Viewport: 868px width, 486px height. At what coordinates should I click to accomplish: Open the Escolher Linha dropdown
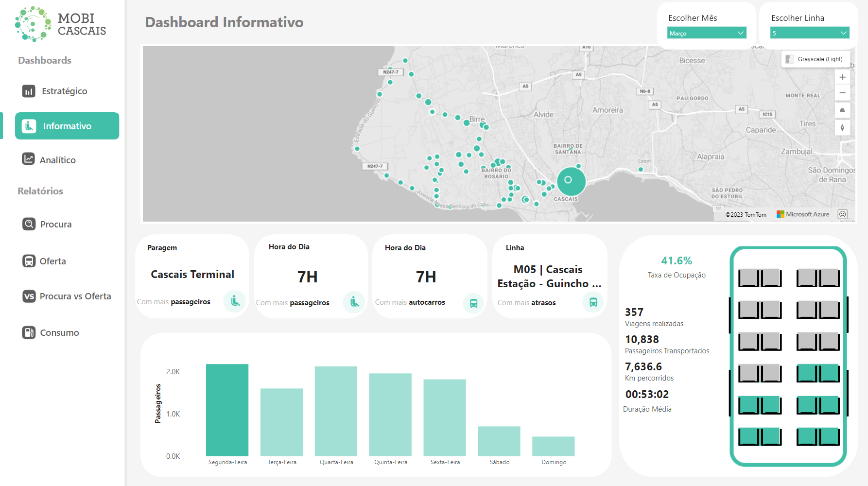point(809,33)
